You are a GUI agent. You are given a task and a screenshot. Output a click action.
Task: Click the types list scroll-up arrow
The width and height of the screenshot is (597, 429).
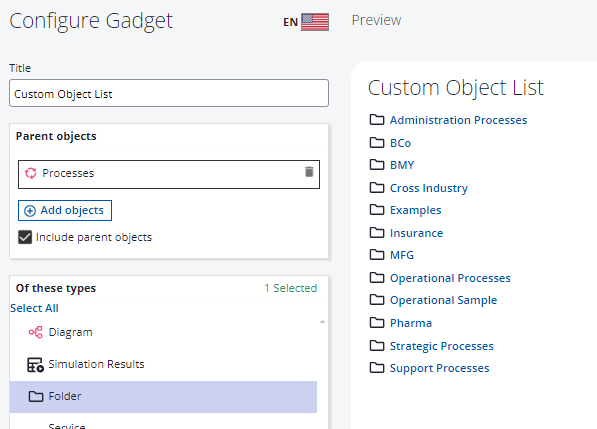coord(322,322)
